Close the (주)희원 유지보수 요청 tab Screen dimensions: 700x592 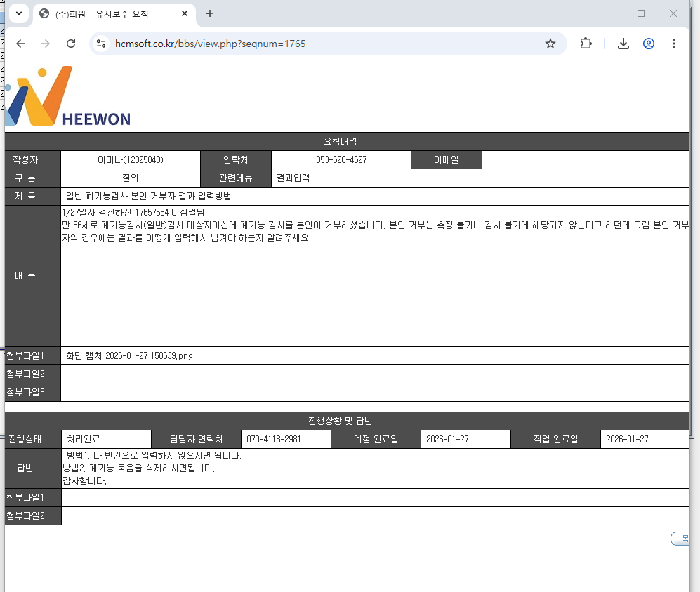tap(185, 14)
